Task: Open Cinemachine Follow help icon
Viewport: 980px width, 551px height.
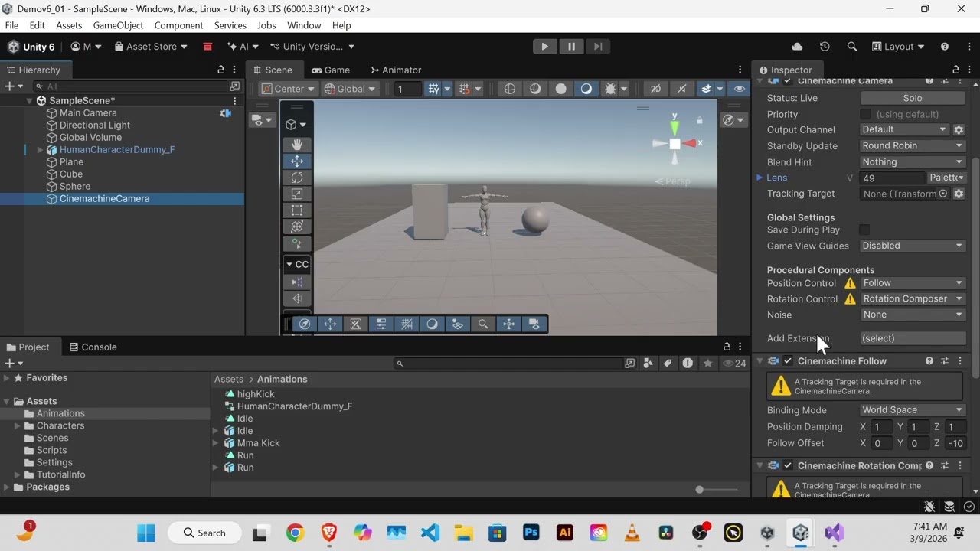Action: pyautogui.click(x=929, y=361)
